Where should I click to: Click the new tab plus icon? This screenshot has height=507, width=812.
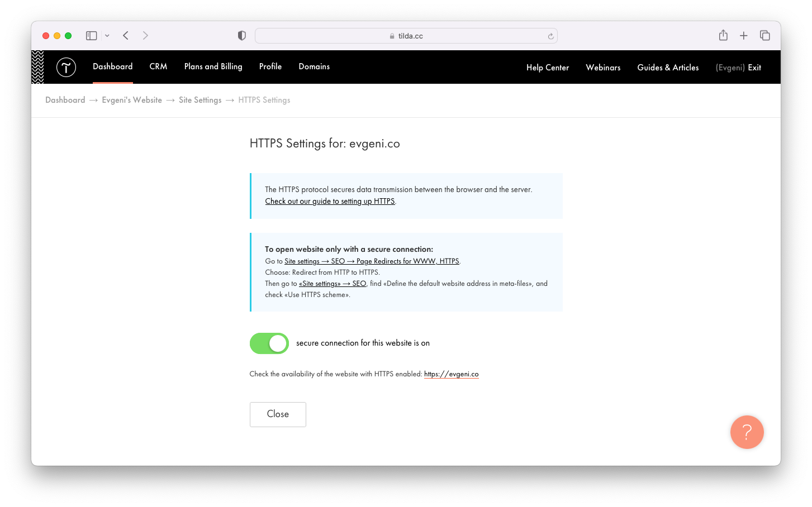744,35
